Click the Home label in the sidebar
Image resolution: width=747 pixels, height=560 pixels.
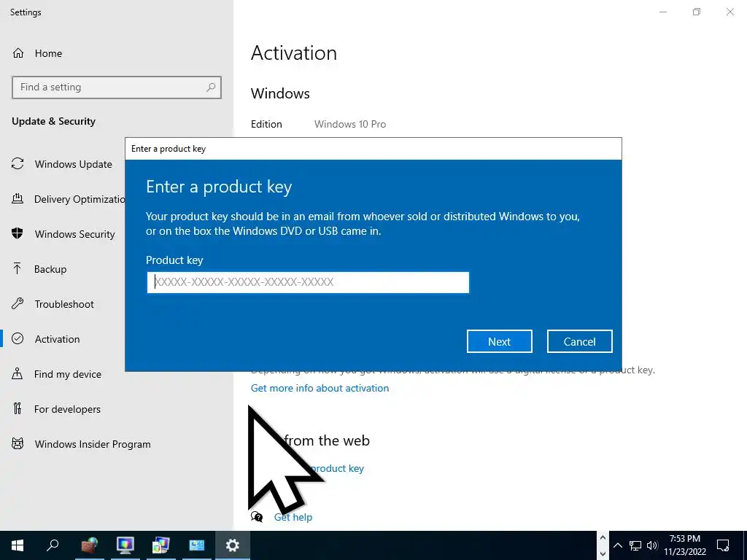[x=48, y=53]
